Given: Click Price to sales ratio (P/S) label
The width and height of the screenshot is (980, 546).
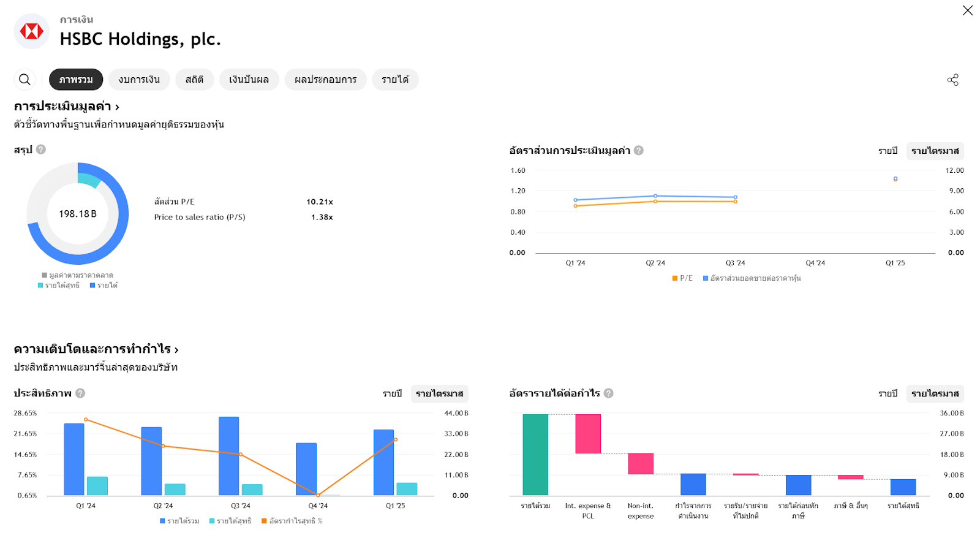Looking at the screenshot, I should click(x=200, y=217).
